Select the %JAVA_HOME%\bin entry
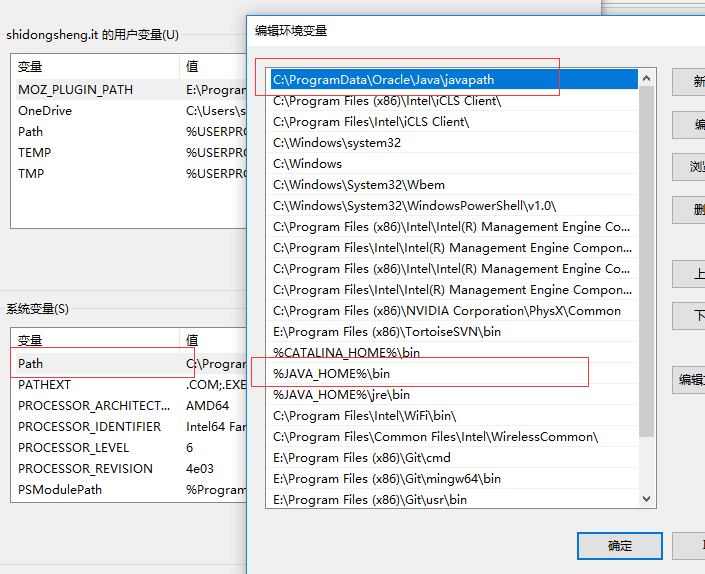The image size is (705, 574). click(453, 374)
